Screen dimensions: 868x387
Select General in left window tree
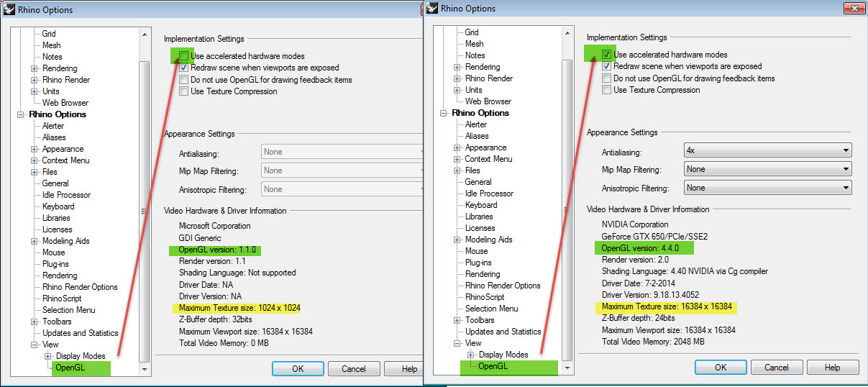click(55, 183)
